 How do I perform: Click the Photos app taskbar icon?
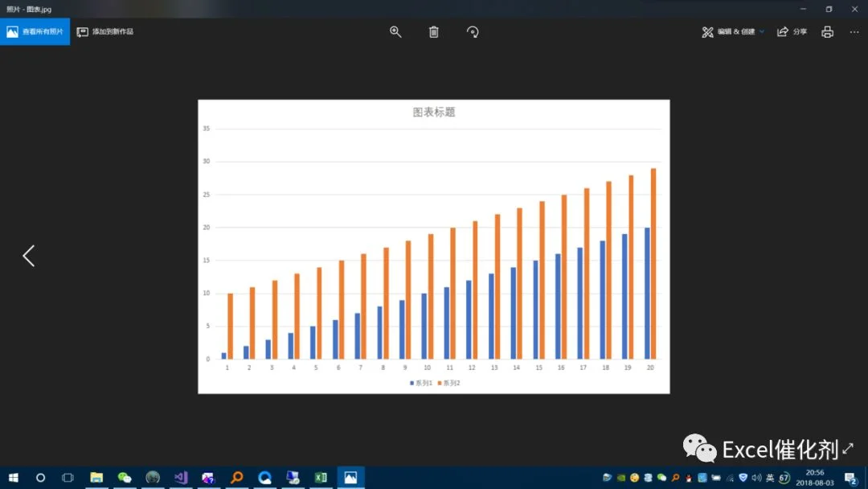point(350,478)
